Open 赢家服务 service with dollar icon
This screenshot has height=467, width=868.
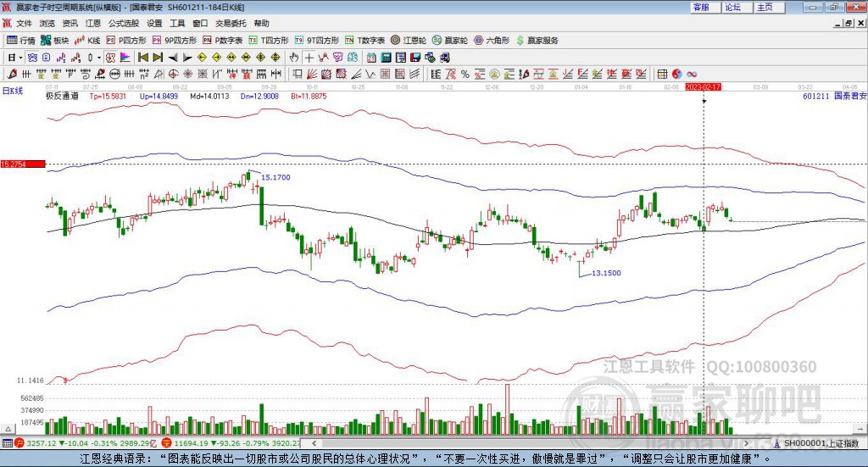tap(537, 41)
